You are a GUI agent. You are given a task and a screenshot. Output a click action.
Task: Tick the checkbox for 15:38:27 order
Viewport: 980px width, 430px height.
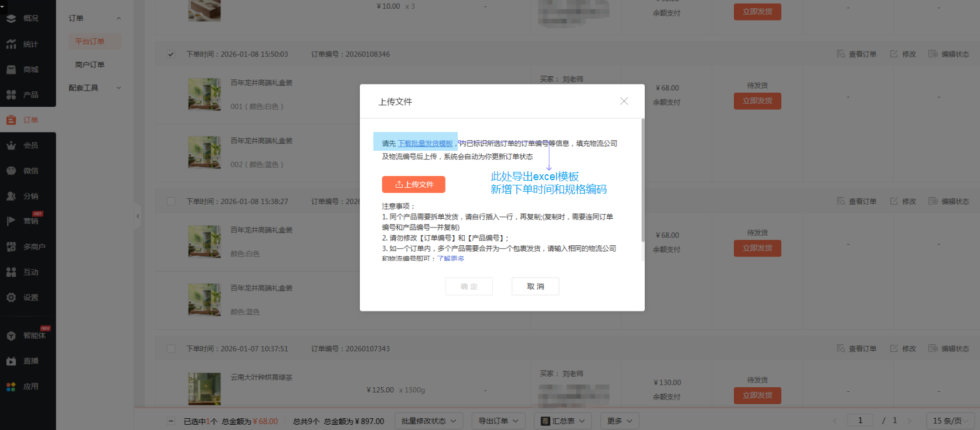click(171, 202)
